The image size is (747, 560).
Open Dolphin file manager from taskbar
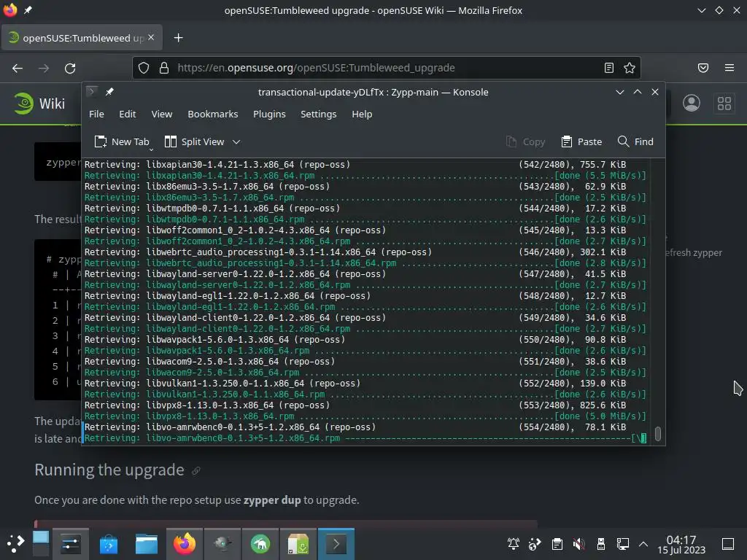146,543
